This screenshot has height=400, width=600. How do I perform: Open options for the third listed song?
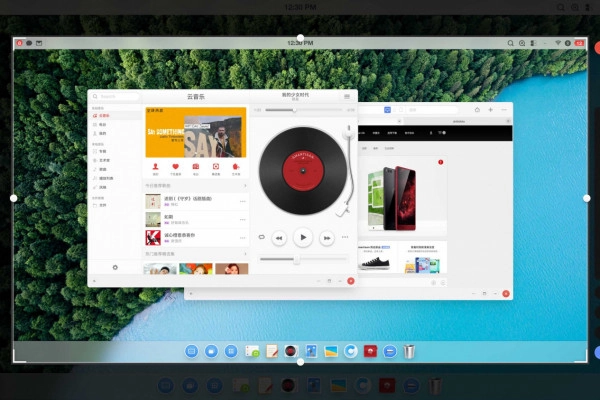click(243, 238)
